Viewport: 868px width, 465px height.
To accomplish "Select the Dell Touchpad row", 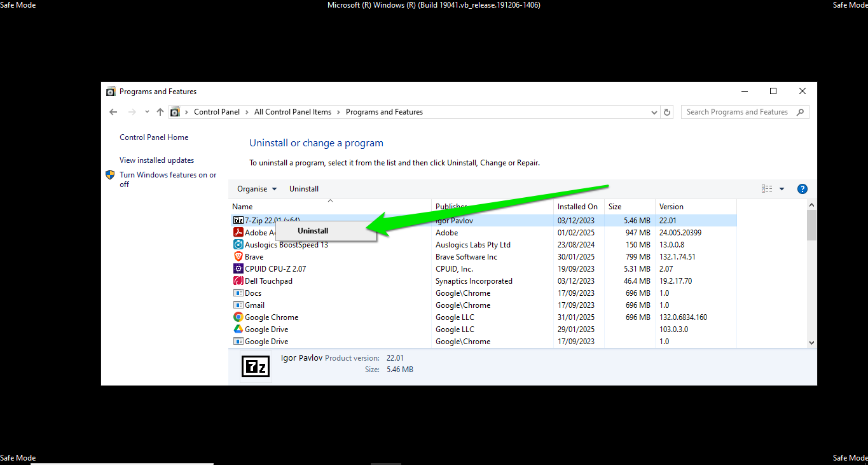I will (x=483, y=281).
